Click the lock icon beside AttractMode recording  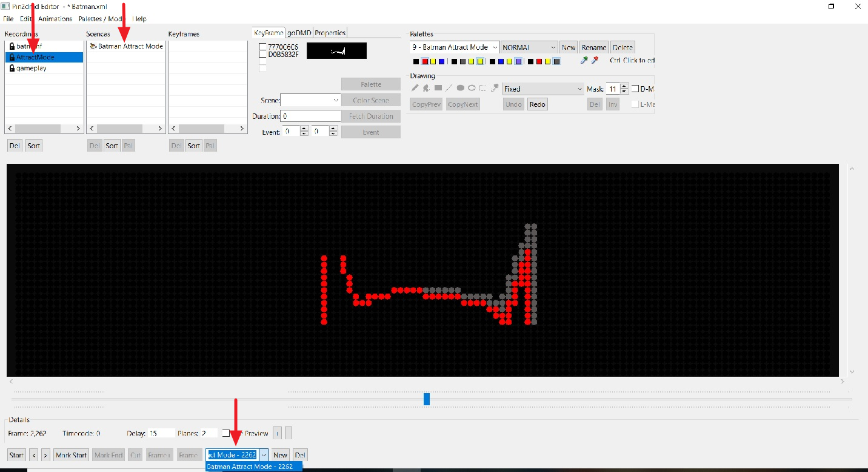[12, 57]
